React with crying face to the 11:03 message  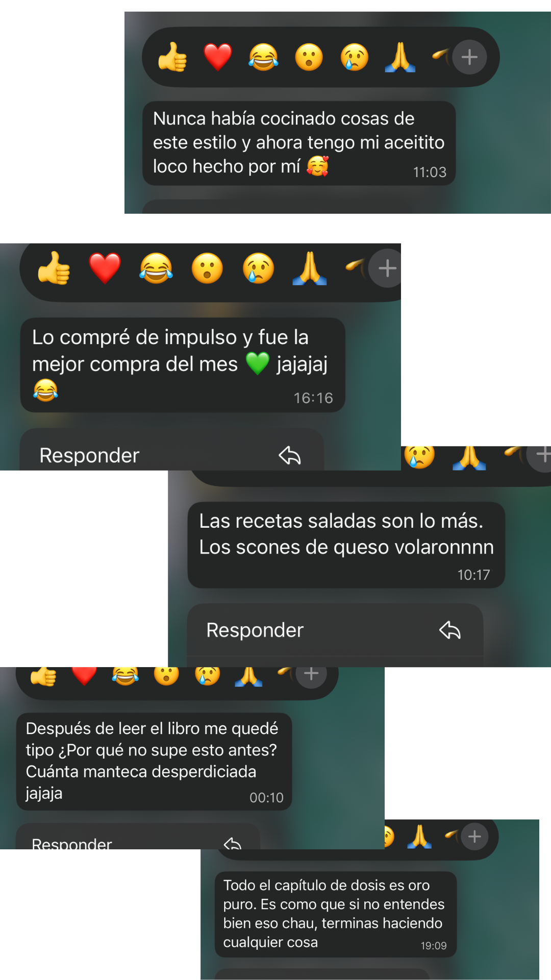[x=355, y=57]
